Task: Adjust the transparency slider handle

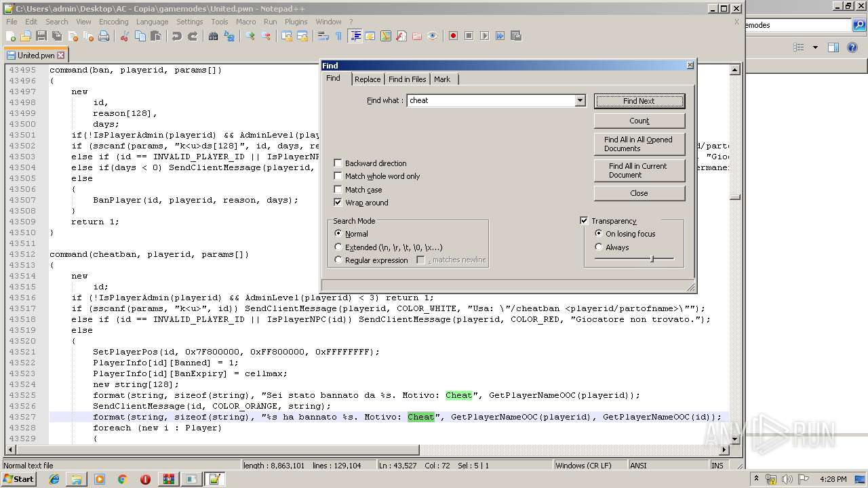Action: (652, 258)
